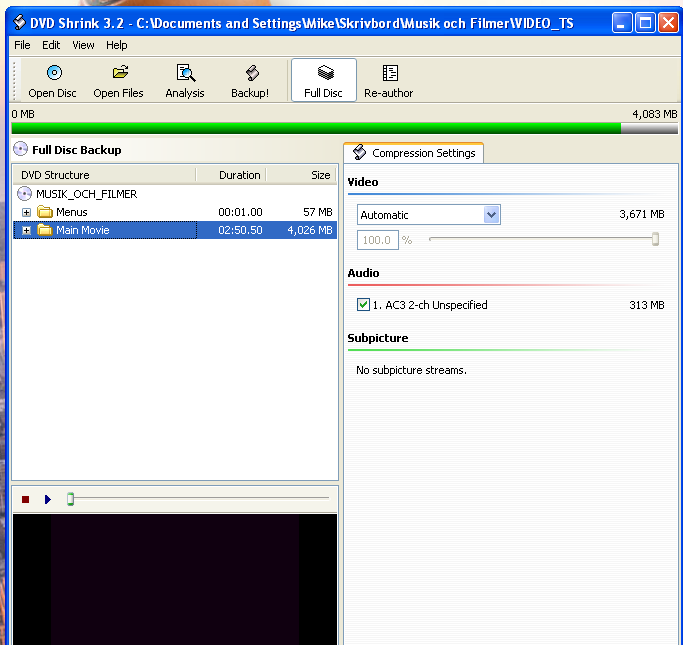684x646 pixels.
Task: Click the Main Movie size 4,026 MB
Action: [310, 230]
